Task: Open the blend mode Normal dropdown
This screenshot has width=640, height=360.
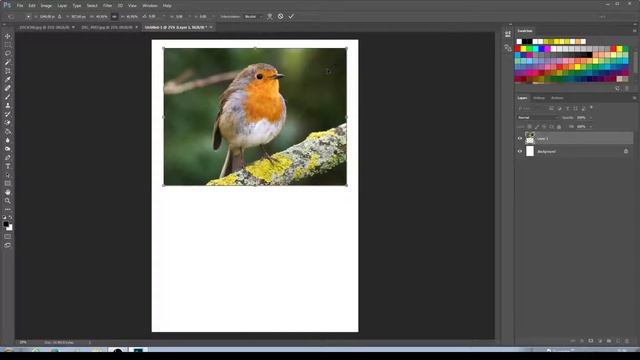Action: 538,118
